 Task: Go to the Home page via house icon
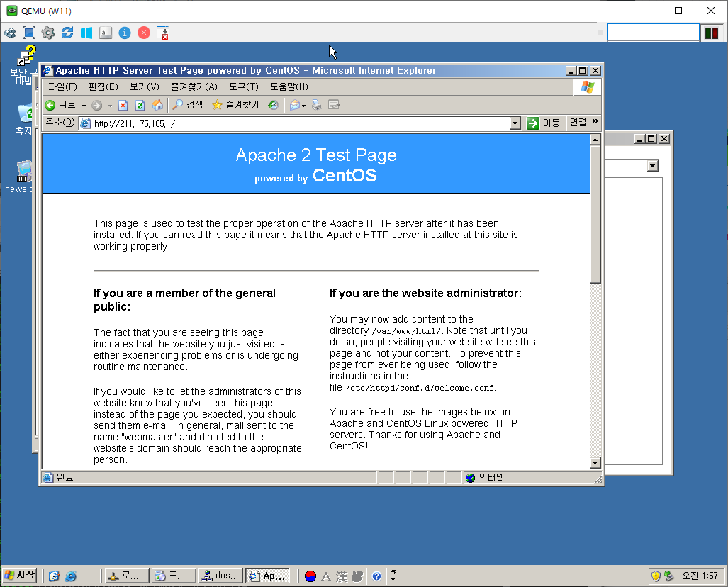coord(158,106)
